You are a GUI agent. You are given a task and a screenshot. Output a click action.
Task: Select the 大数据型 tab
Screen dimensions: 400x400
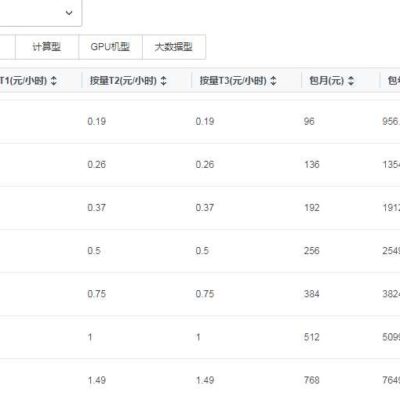coord(174,47)
